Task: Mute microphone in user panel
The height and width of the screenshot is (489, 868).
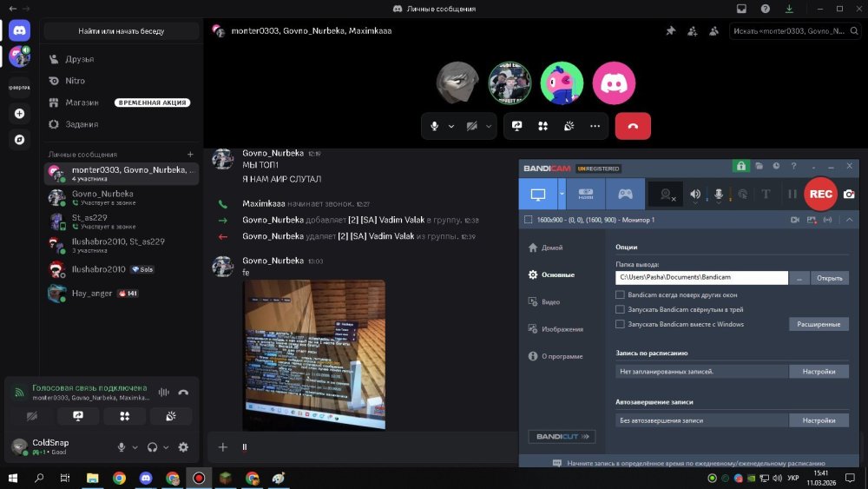Action: [122, 447]
